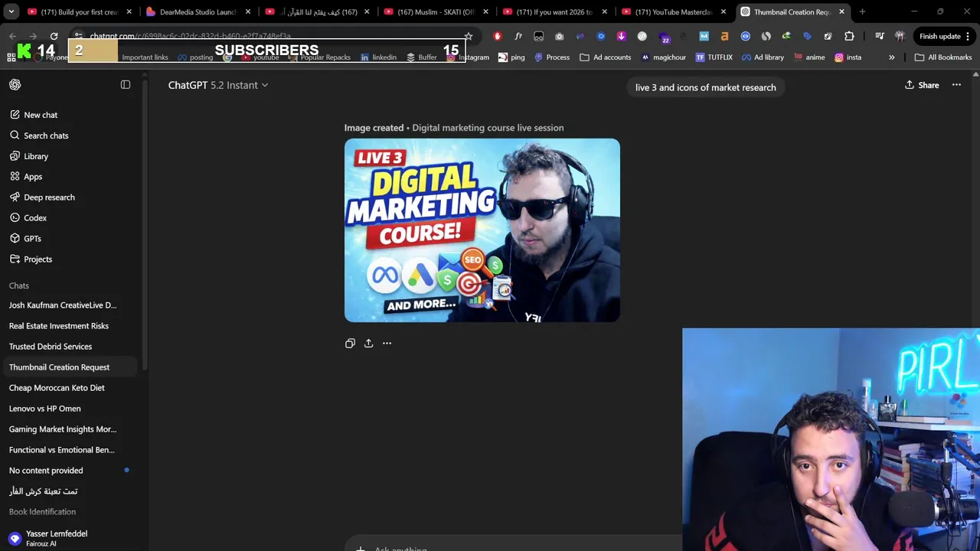Open more actions below the image
This screenshot has height=551, width=980.
pos(387,344)
